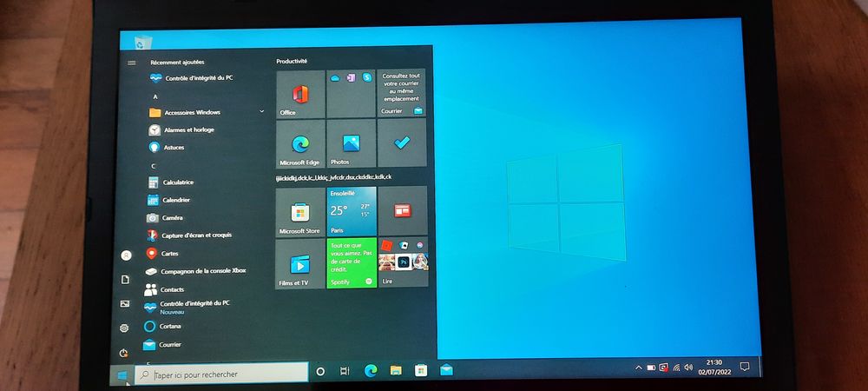
Task: Open the Photos tile
Action: [x=351, y=143]
